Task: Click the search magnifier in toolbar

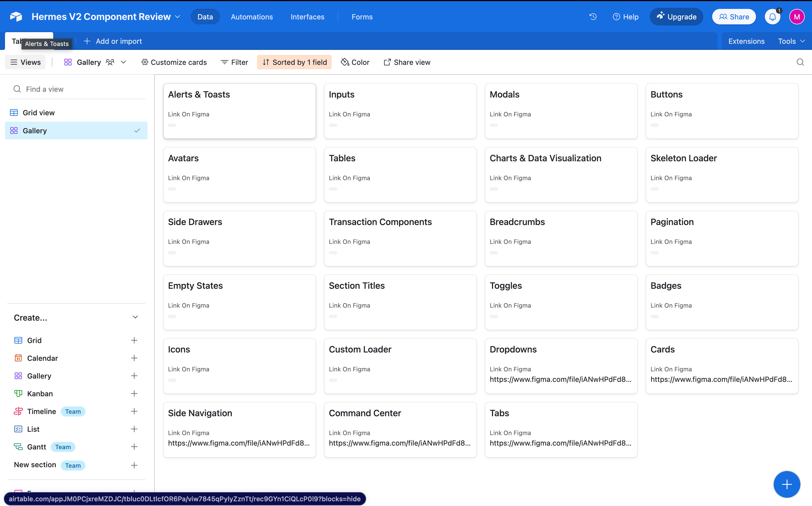Action: coord(800,62)
